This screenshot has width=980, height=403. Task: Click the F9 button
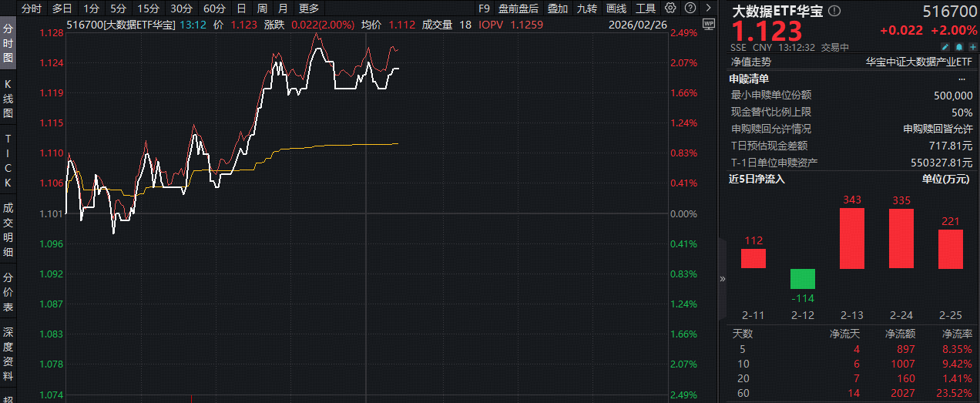pos(484,8)
